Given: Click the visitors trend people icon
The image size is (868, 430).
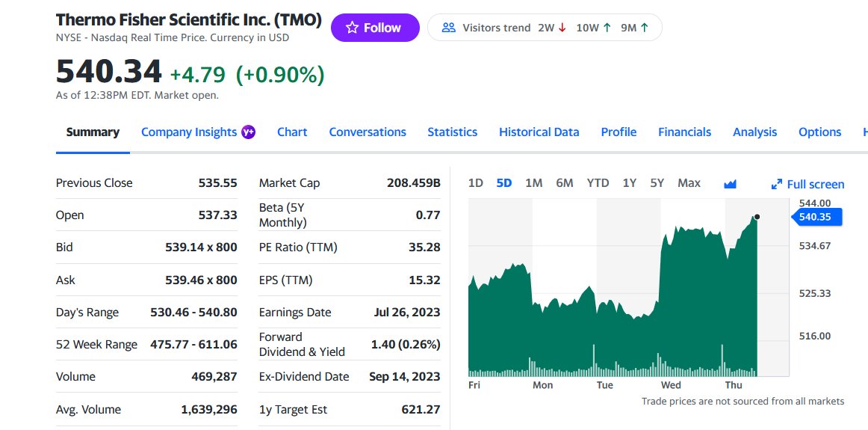Looking at the screenshot, I should pyautogui.click(x=448, y=28).
